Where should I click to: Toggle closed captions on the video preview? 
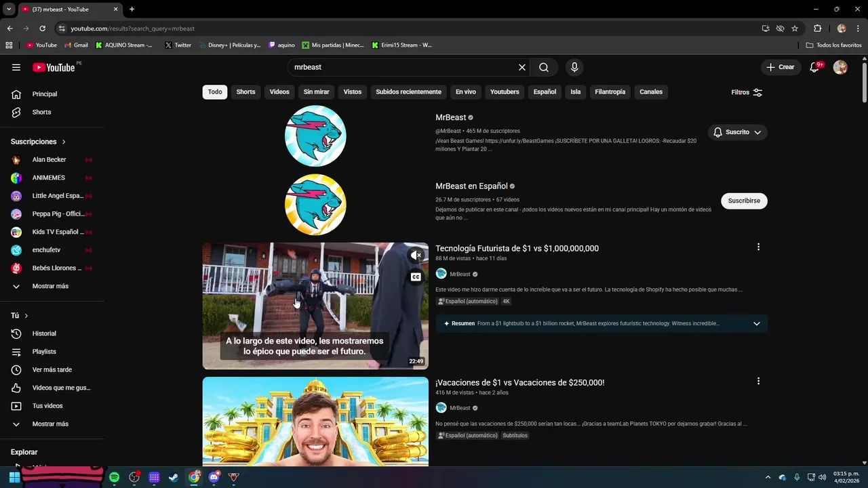[416, 277]
